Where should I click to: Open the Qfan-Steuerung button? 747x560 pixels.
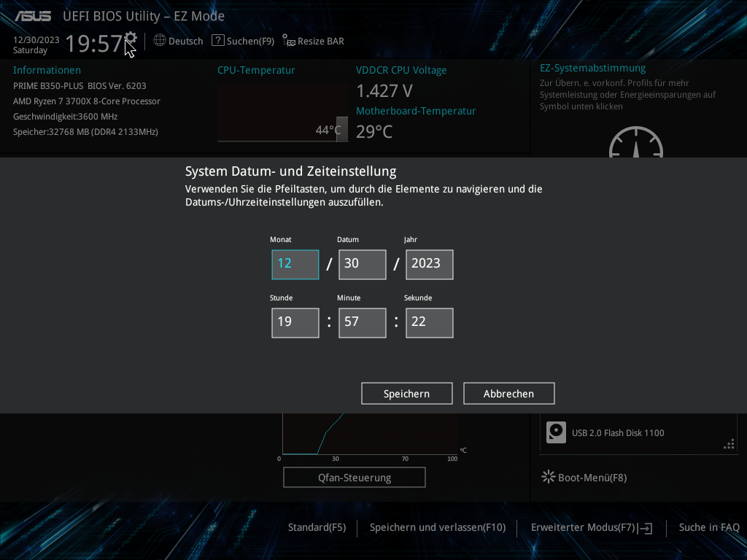[x=355, y=477]
